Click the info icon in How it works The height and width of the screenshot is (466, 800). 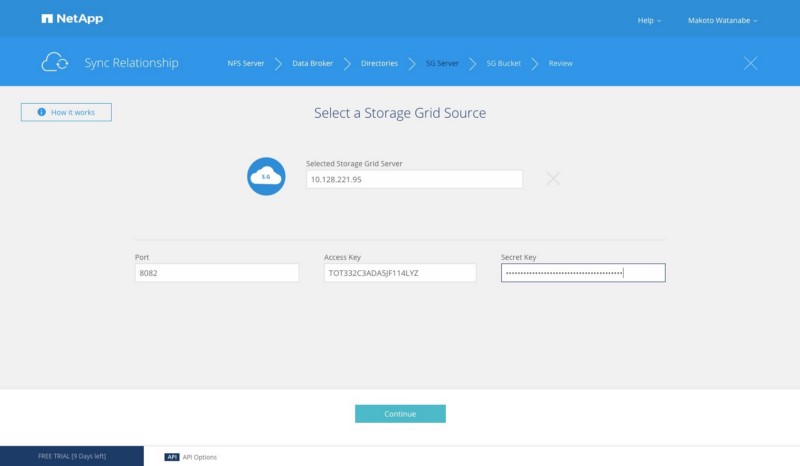point(42,113)
